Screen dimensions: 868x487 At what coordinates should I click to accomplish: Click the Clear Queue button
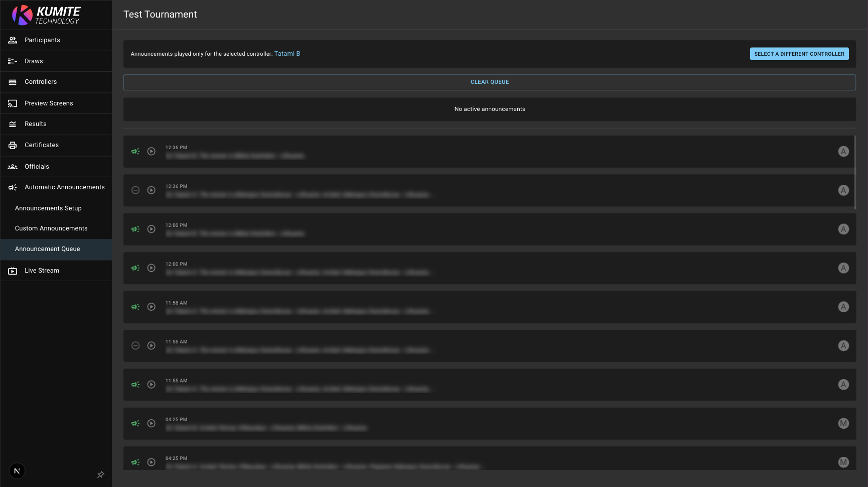coord(489,82)
